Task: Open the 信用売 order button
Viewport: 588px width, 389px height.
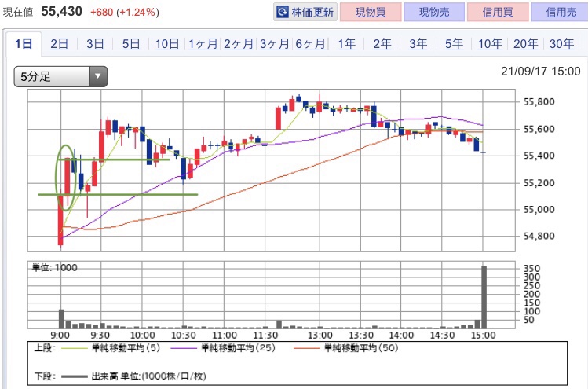Action: click(x=561, y=12)
